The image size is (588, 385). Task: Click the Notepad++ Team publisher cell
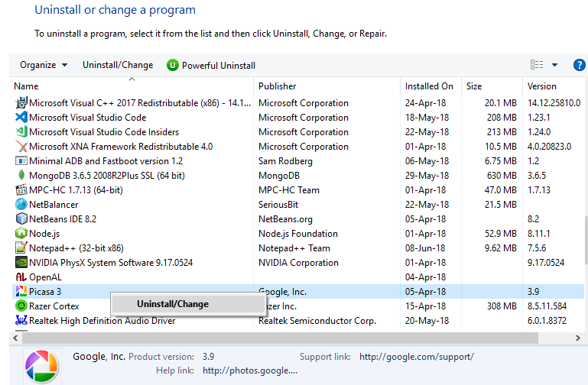(x=294, y=248)
